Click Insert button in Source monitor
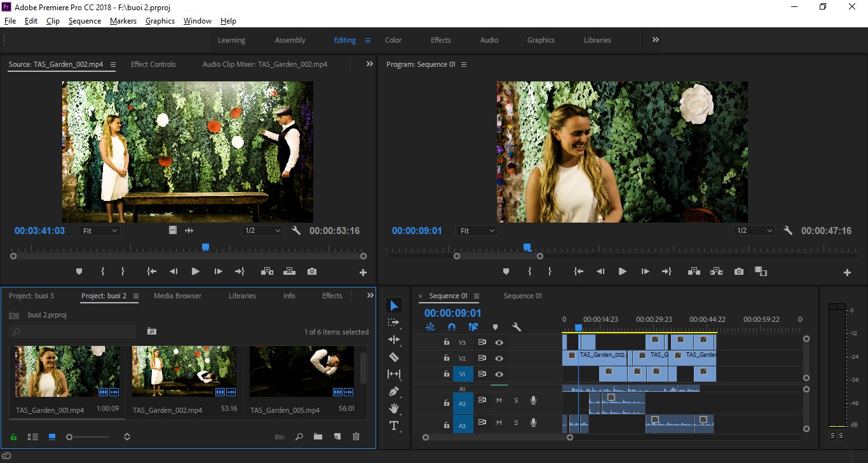The image size is (868, 463). [268, 272]
